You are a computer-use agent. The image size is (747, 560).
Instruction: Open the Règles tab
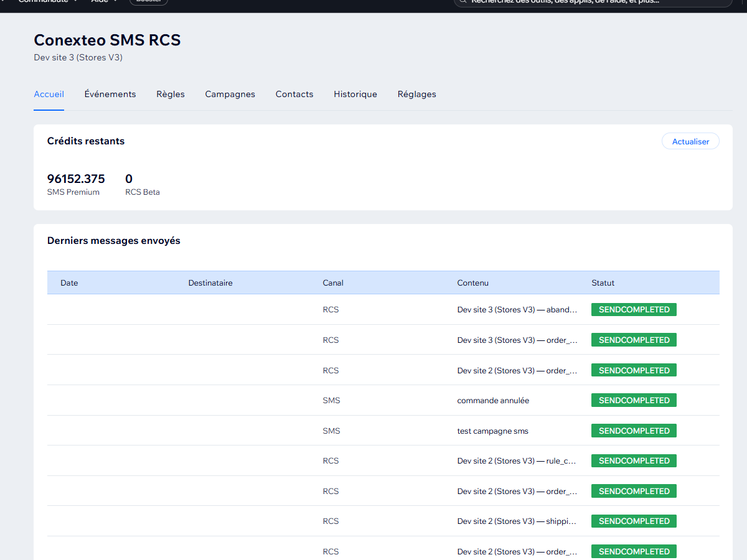coord(171,95)
